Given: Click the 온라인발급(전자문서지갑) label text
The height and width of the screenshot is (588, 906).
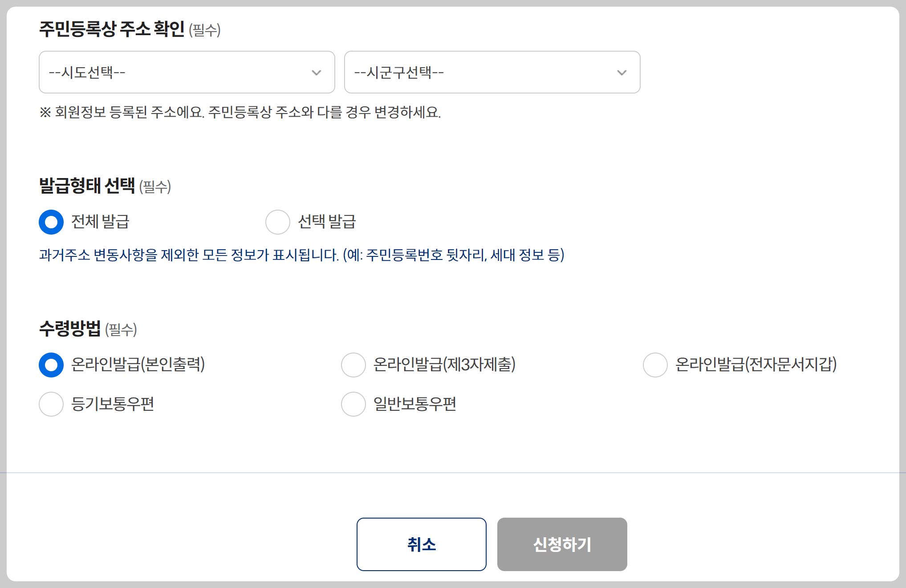Looking at the screenshot, I should (756, 365).
